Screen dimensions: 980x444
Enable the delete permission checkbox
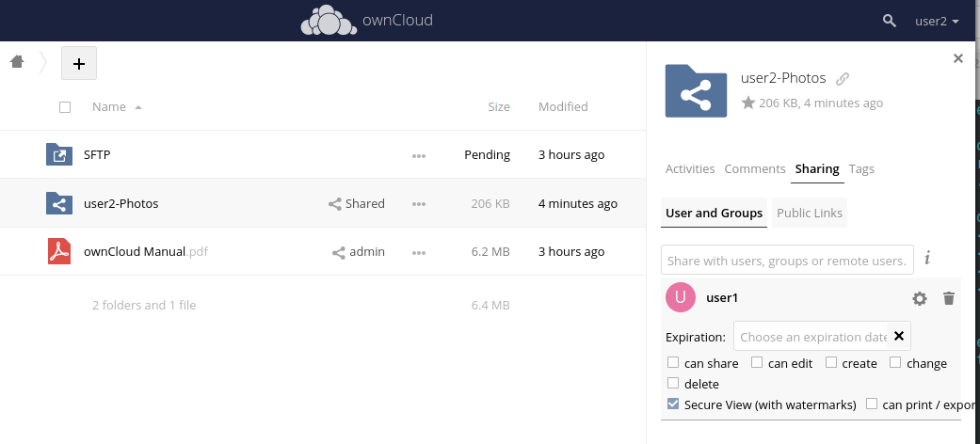(673, 383)
